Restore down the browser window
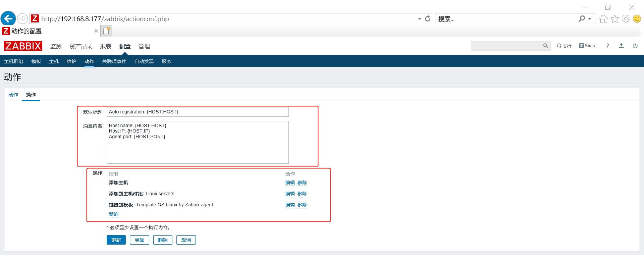Viewport: 644px width, 255px height. [608, 7]
